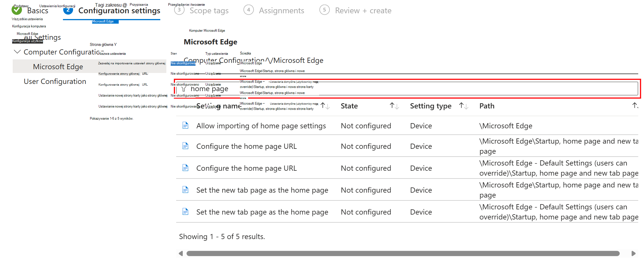Go to the Review + create tab
644x263 pixels.
point(363,11)
